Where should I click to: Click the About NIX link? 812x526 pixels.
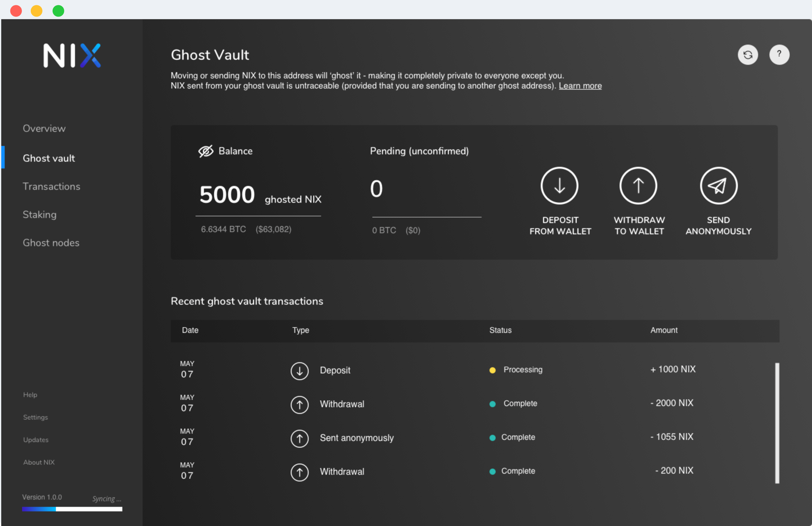pos(39,462)
